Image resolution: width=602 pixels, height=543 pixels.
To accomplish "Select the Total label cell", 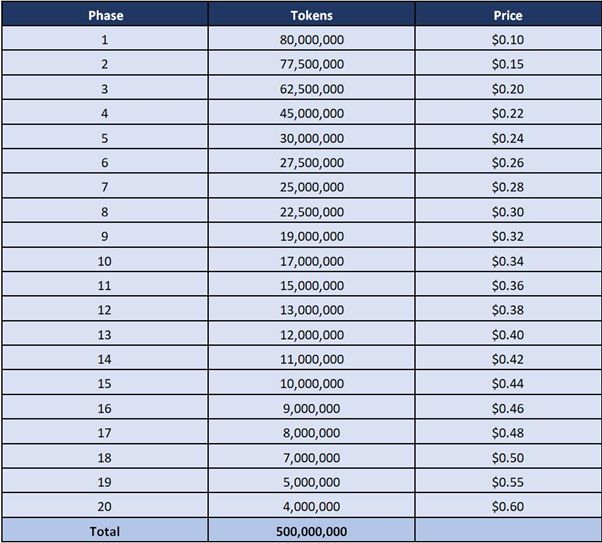I will tap(104, 531).
